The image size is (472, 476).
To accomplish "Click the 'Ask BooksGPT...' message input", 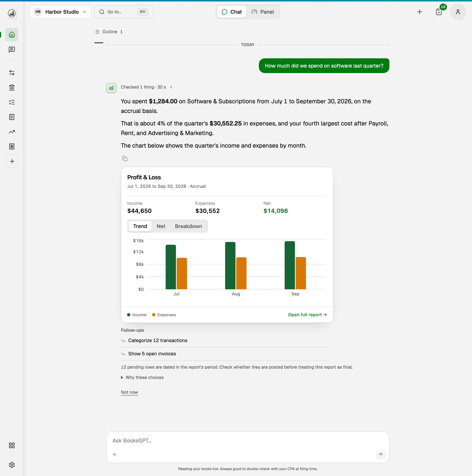I will point(248,441).
